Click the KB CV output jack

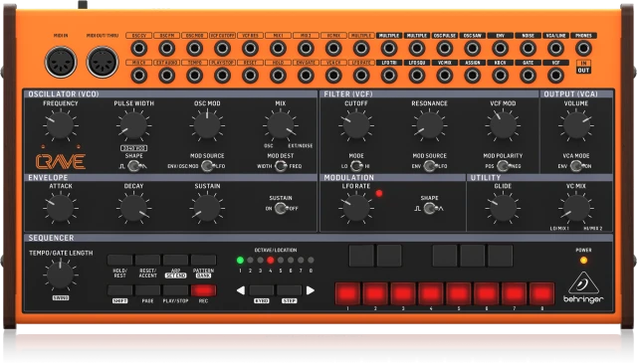coord(500,76)
